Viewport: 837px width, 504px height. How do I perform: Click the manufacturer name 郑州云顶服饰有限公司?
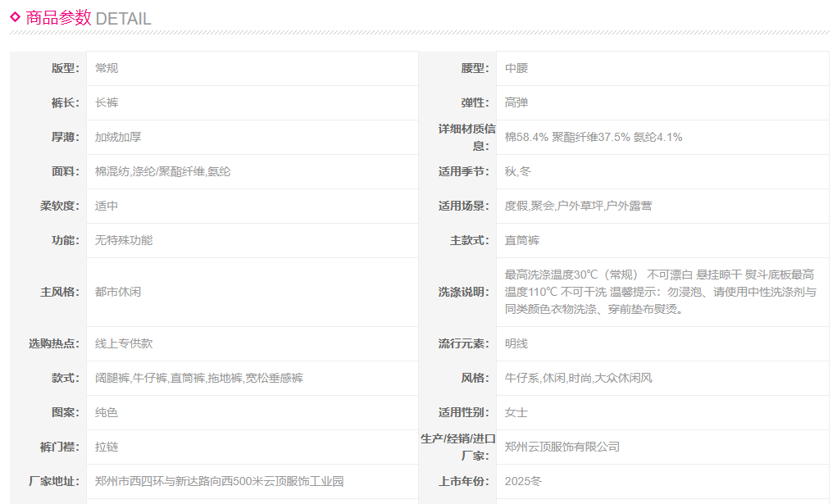(562, 447)
